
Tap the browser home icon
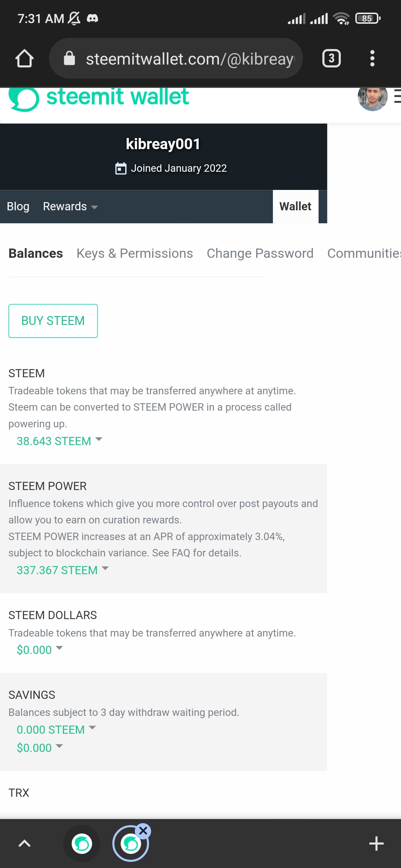point(25,59)
